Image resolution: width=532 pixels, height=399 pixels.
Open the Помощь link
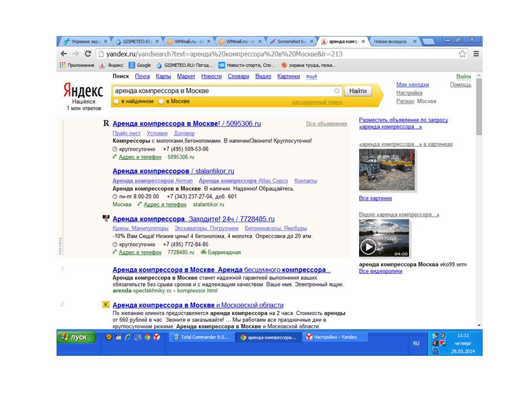(x=461, y=84)
